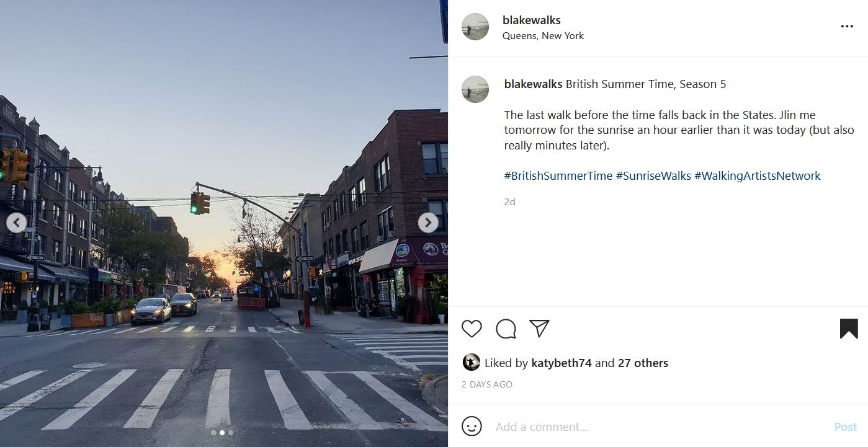Like the post by clicking the heart icon
This screenshot has height=447, width=868.
471,329
